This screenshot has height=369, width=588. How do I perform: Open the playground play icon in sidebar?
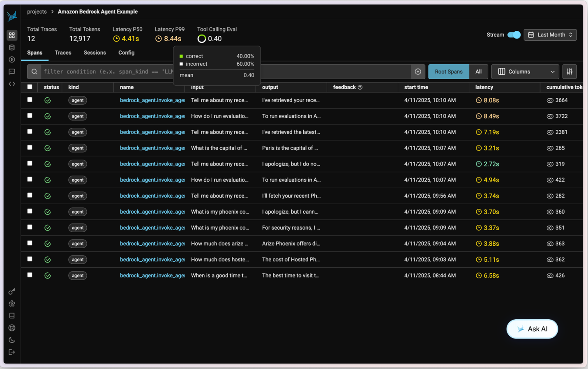[12, 60]
